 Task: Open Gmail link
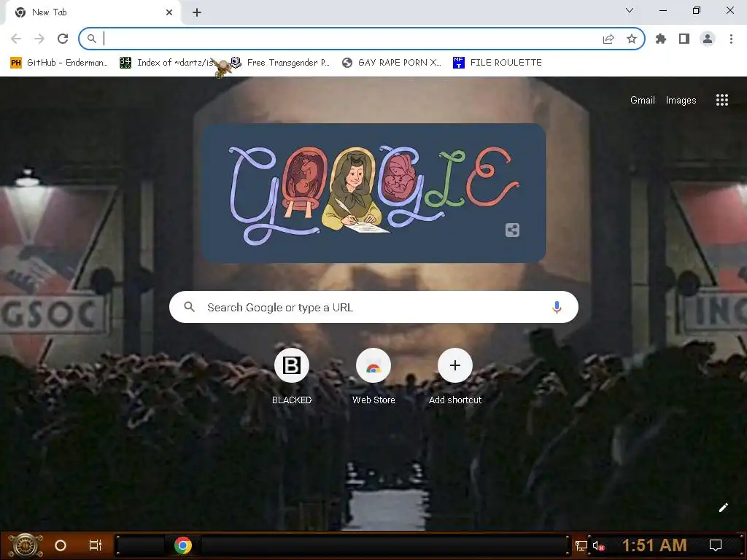(642, 100)
